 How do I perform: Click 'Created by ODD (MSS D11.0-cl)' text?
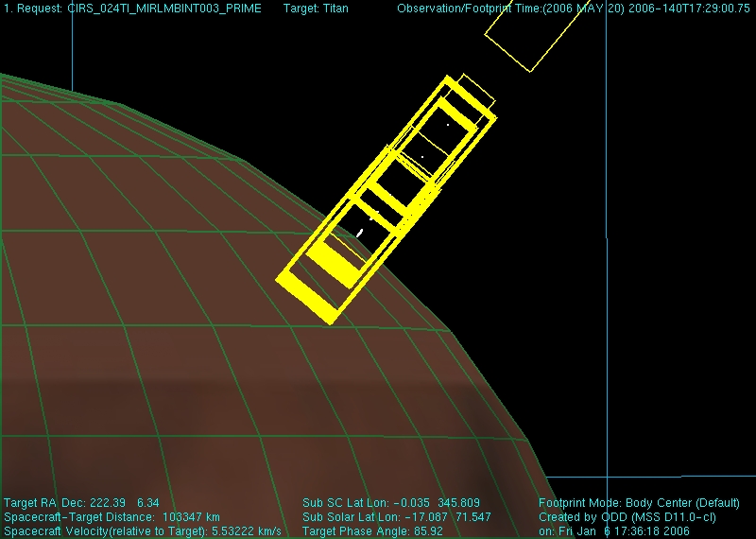click(627, 517)
